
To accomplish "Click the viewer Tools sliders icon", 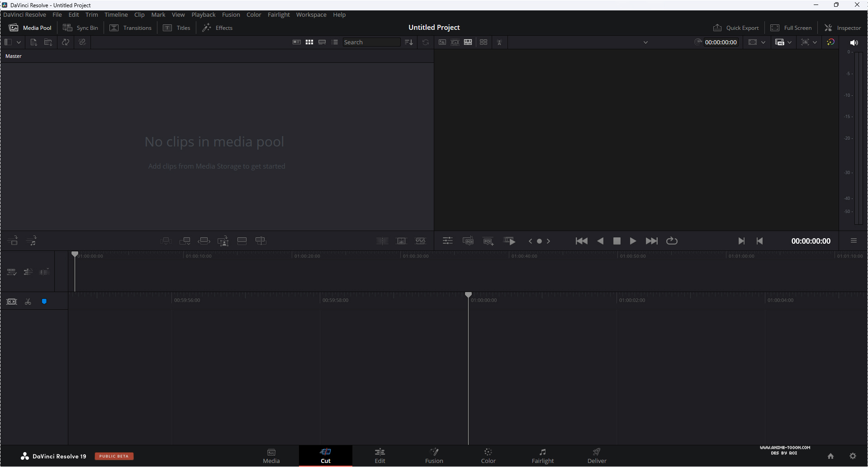I will [448, 241].
